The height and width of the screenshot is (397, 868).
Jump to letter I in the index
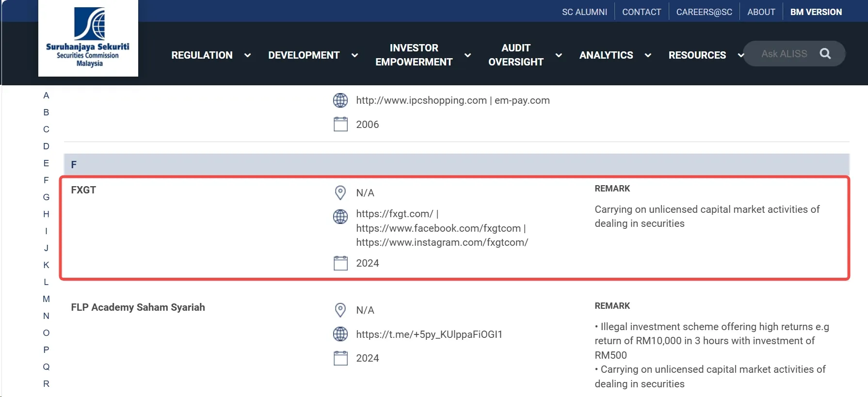46,231
